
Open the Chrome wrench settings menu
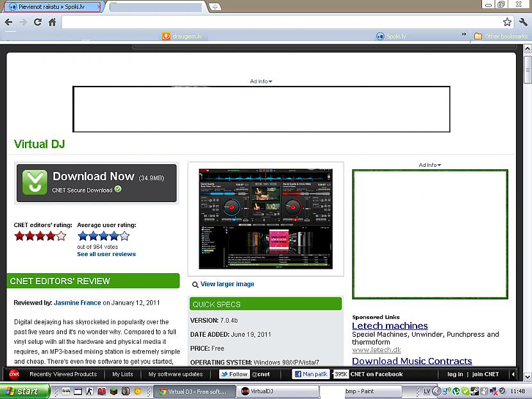click(523, 22)
